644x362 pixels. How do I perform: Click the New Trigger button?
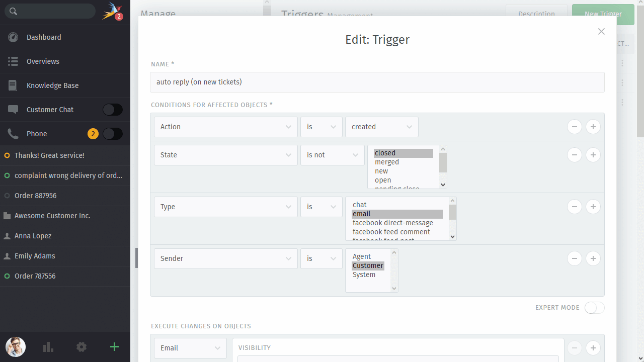tap(602, 14)
